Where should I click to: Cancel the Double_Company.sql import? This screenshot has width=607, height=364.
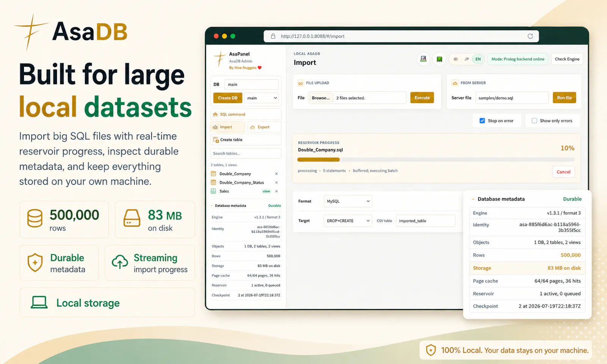coord(563,172)
